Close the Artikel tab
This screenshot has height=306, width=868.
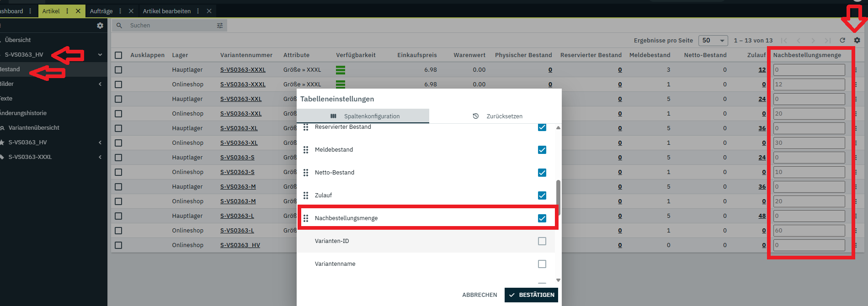pyautogui.click(x=78, y=11)
